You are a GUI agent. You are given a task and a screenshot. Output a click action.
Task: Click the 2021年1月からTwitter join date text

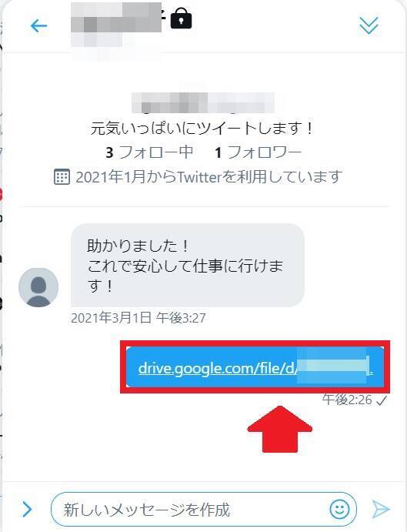click(209, 177)
